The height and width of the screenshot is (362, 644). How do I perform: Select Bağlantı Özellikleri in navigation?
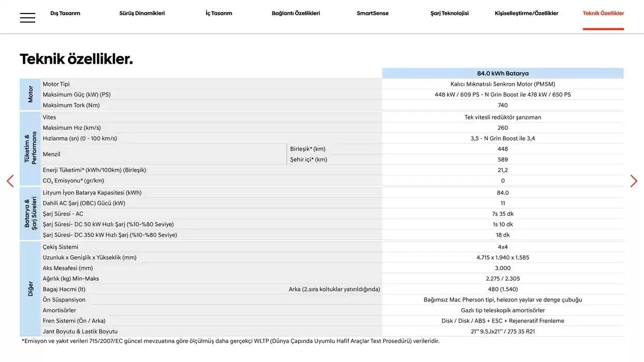(x=296, y=13)
